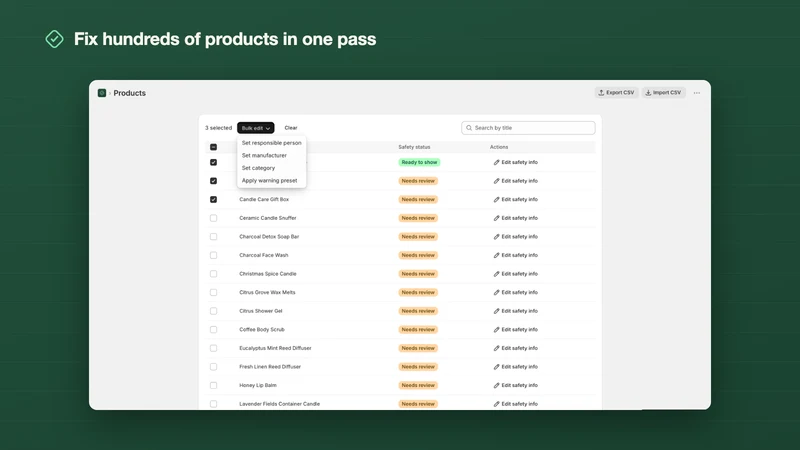Collapse the Bulk edit dropdown
This screenshot has height=450, width=800.
(x=256, y=128)
